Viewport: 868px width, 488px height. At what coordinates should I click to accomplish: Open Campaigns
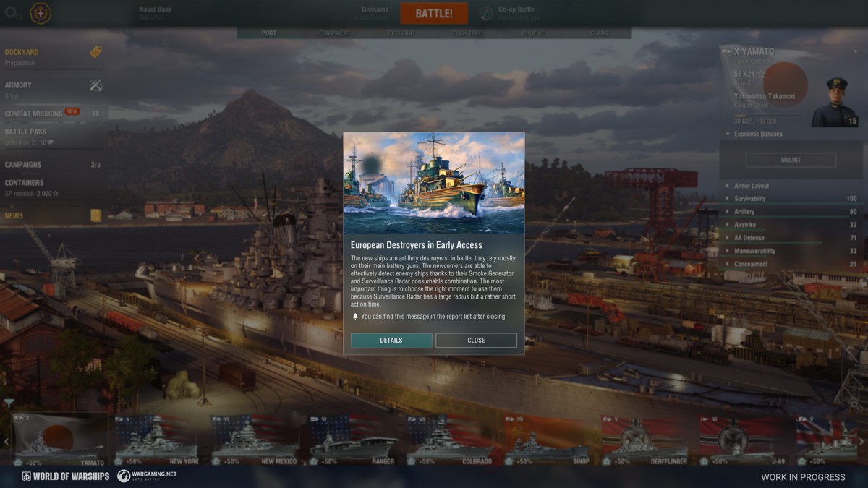click(x=53, y=165)
